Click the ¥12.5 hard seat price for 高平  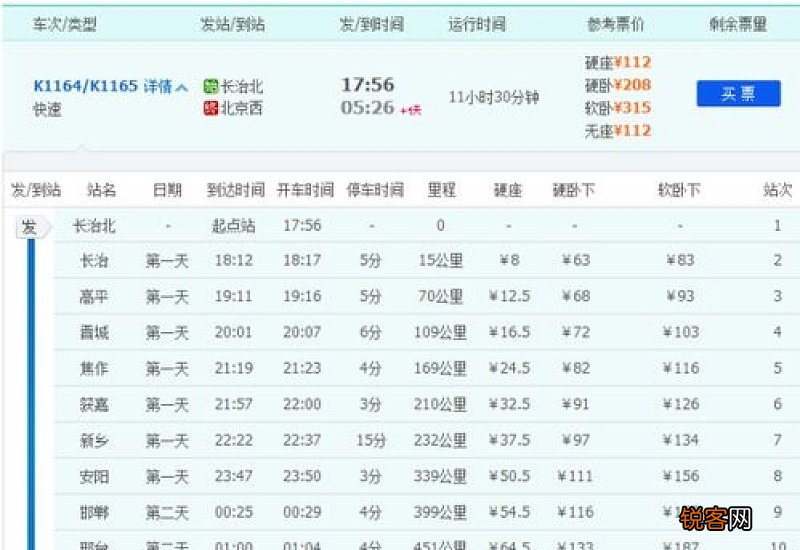click(x=509, y=296)
